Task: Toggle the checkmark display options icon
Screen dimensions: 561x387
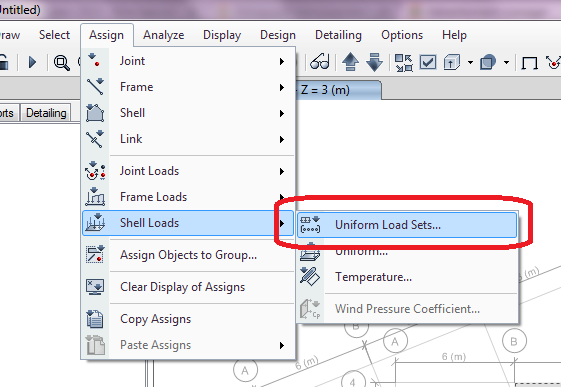Action: pyautogui.click(x=428, y=62)
